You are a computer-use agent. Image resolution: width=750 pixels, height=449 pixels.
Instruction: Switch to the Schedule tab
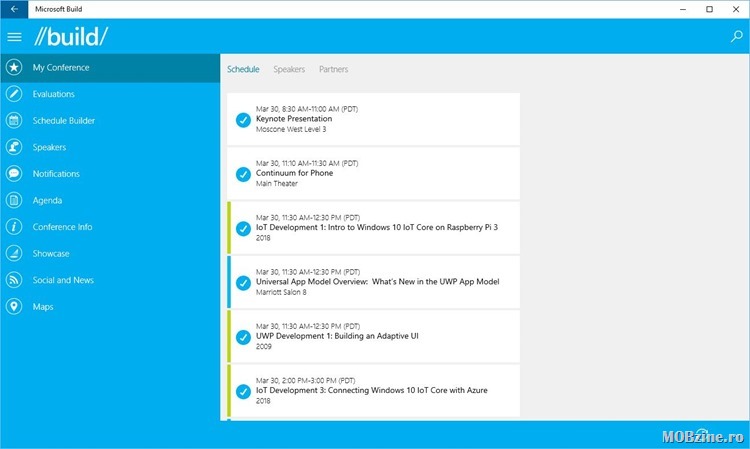click(x=243, y=69)
